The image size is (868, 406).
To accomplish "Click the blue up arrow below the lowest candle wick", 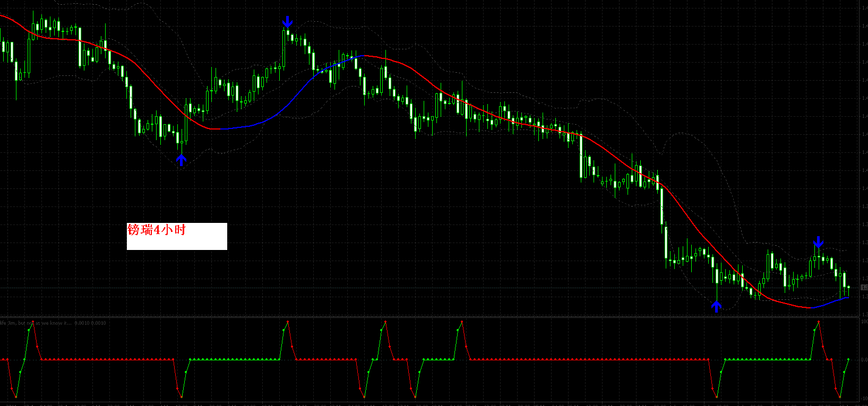I will click(x=717, y=306).
